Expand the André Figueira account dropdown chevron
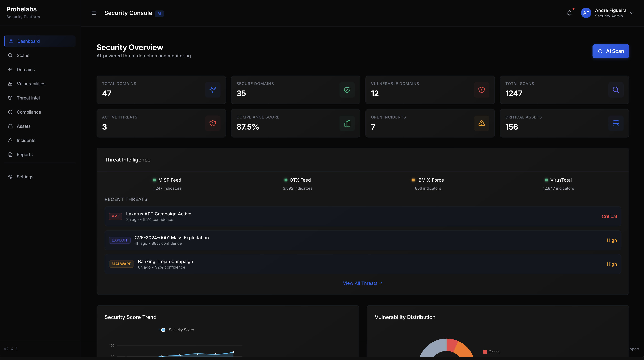Image resolution: width=644 pixels, height=360 pixels. 631,13
